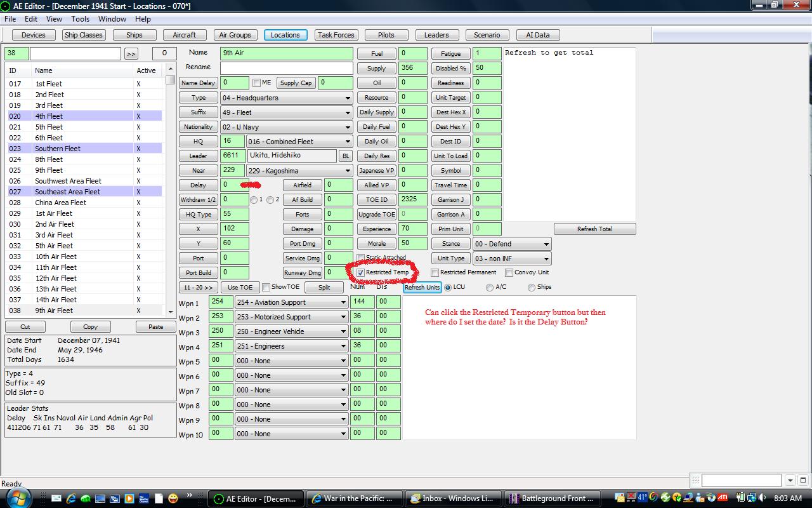Click the Refresh Total button
This screenshot has width=812, height=508.
[594, 229]
